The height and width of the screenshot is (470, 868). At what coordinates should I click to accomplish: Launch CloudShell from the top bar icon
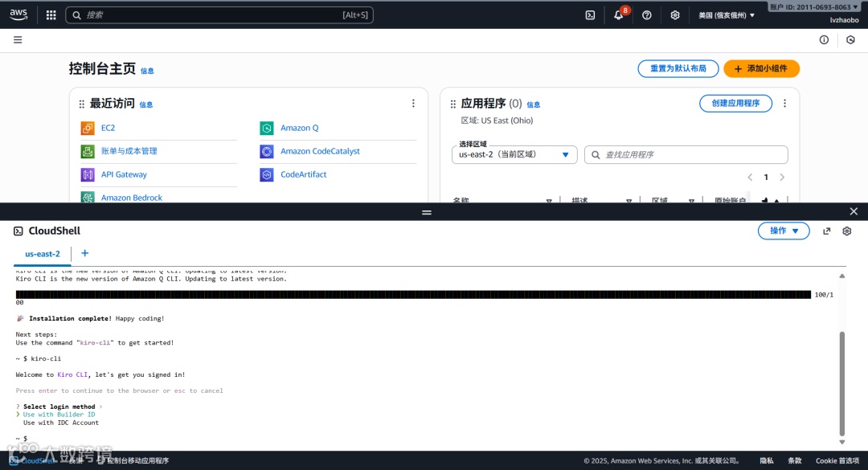(590, 15)
